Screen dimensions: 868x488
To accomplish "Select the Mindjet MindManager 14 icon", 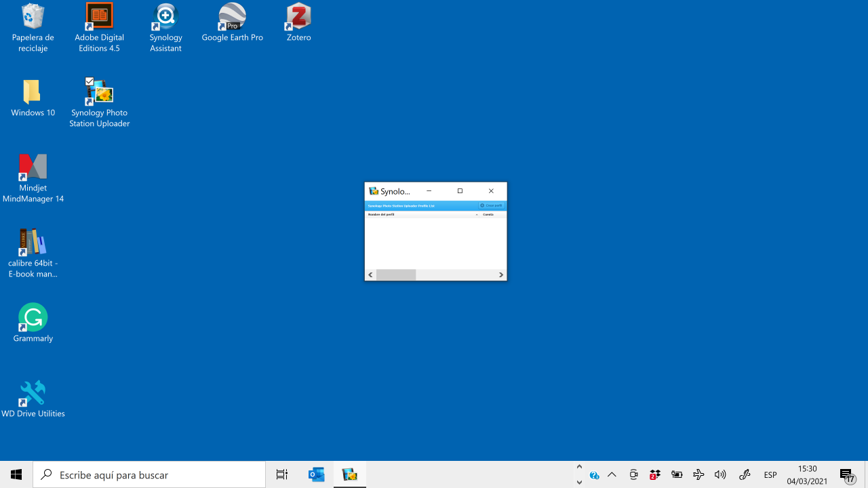I will tap(33, 178).
